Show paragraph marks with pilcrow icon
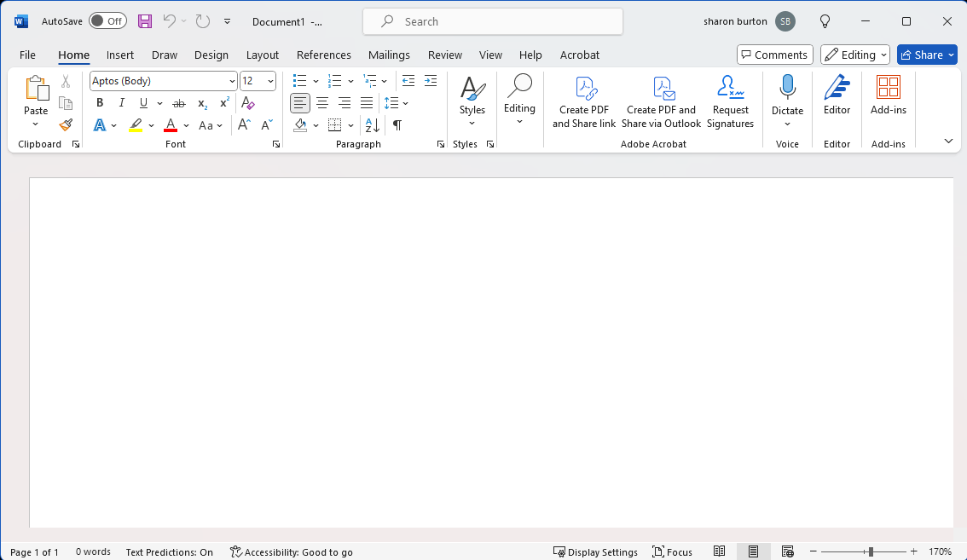This screenshot has height=560, width=967. tap(397, 125)
